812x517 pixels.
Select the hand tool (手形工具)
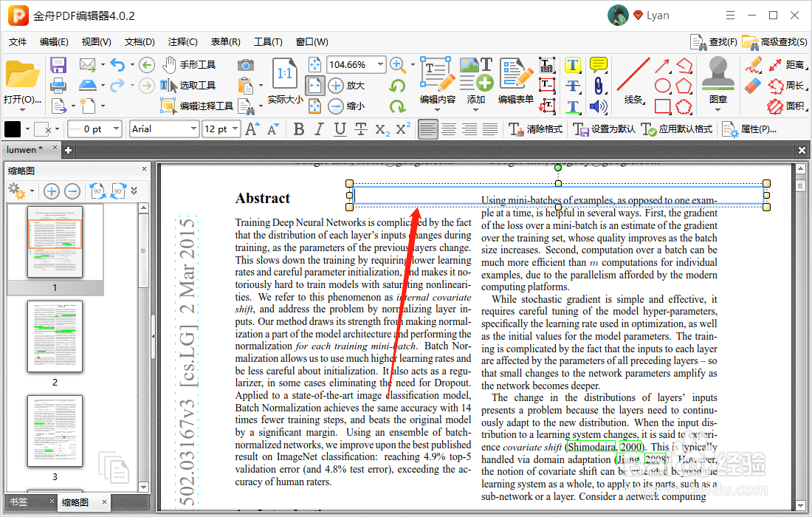point(188,65)
